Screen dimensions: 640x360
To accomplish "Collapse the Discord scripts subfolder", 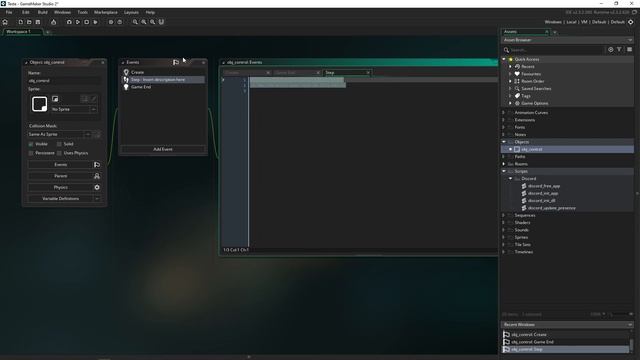I will 510,178.
